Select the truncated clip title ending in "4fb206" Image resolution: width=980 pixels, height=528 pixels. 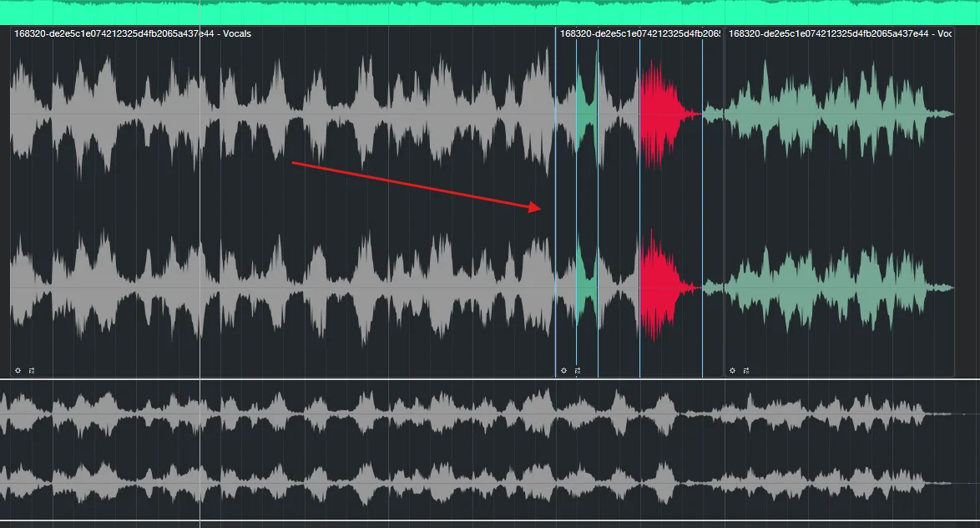(x=640, y=33)
